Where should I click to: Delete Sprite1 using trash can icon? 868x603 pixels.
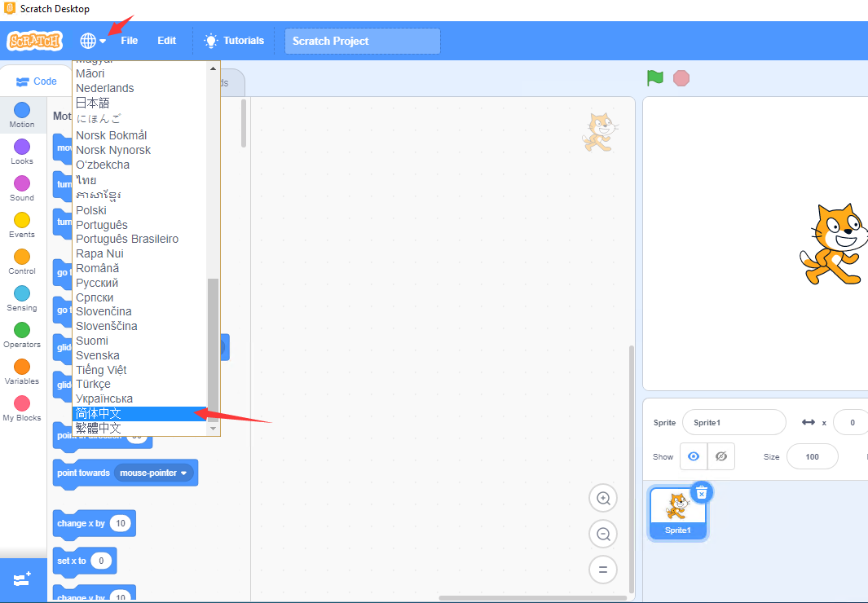click(701, 492)
